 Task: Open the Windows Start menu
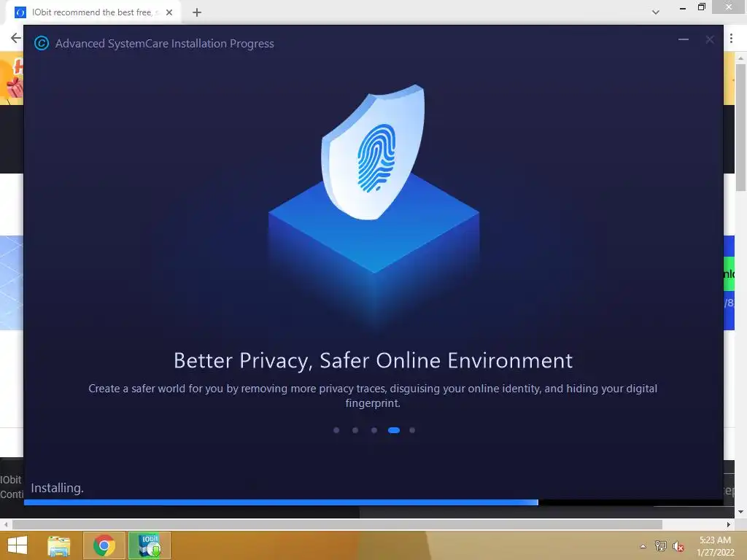pyautogui.click(x=18, y=545)
